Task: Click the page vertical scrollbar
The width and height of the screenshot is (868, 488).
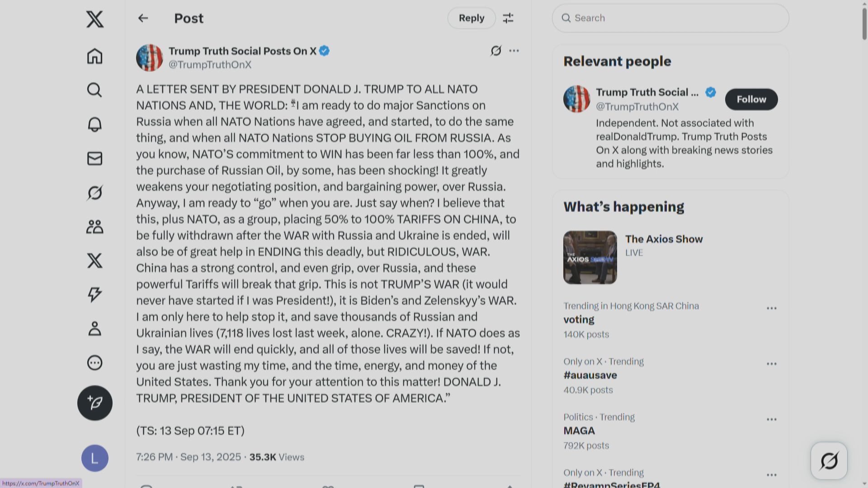Action: [864, 23]
